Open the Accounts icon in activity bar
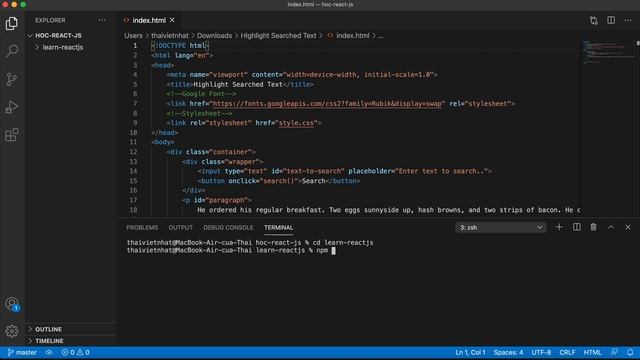Viewport: 640px width, 360px height. (12, 304)
